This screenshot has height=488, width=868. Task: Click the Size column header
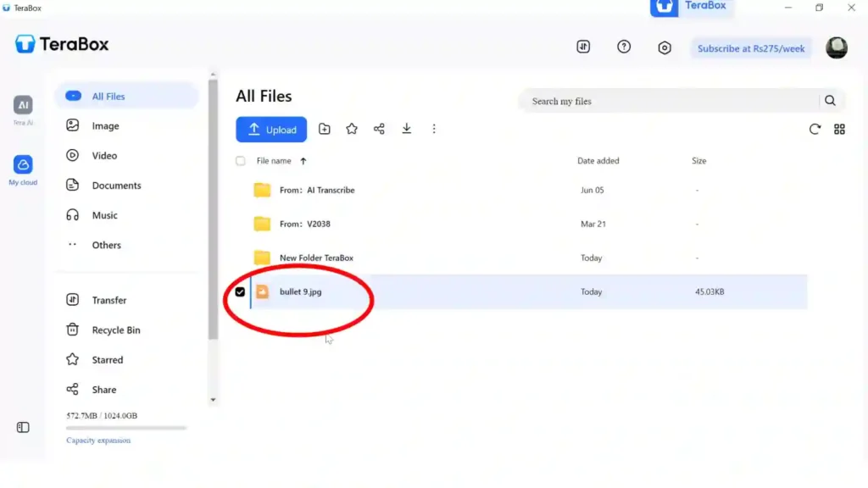(x=698, y=161)
